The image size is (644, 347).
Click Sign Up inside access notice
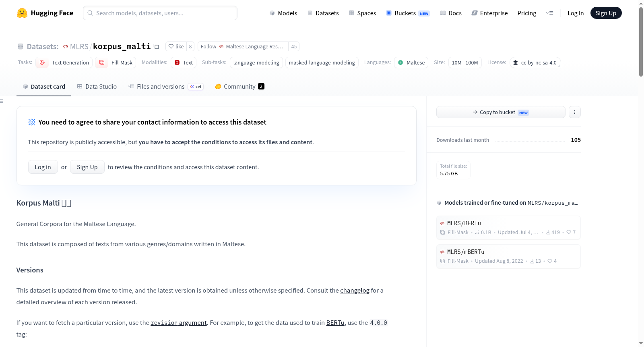coord(87,167)
